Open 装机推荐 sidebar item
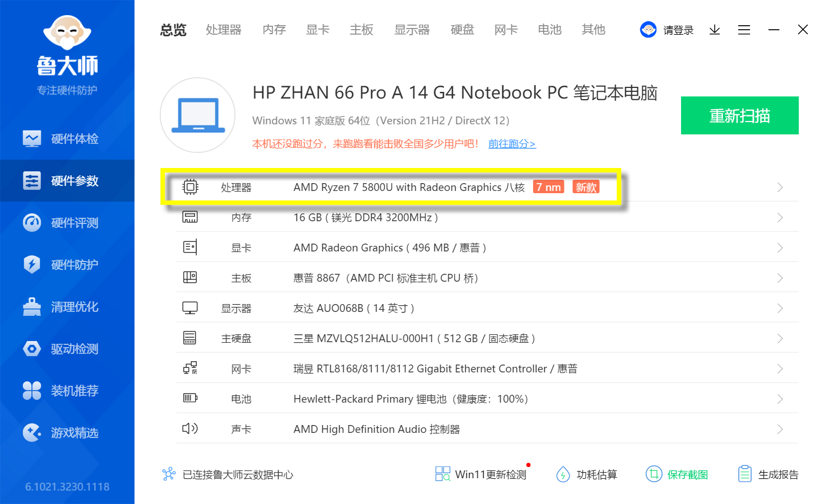 tap(67, 390)
